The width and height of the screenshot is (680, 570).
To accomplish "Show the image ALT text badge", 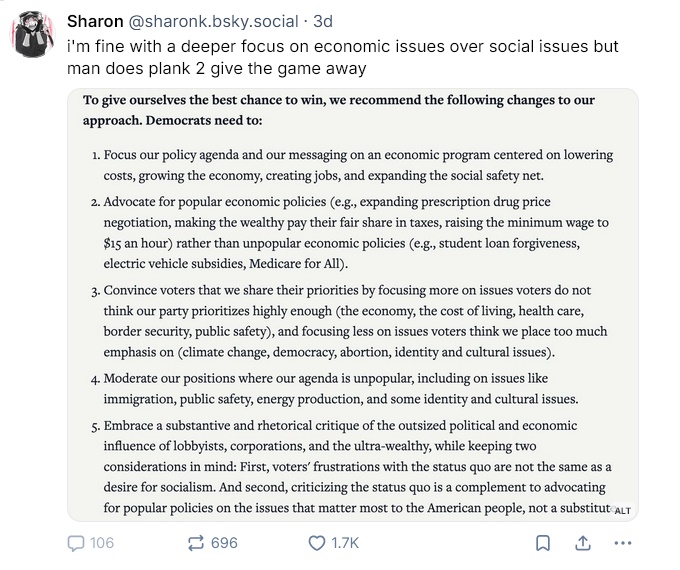I will click(x=621, y=510).
